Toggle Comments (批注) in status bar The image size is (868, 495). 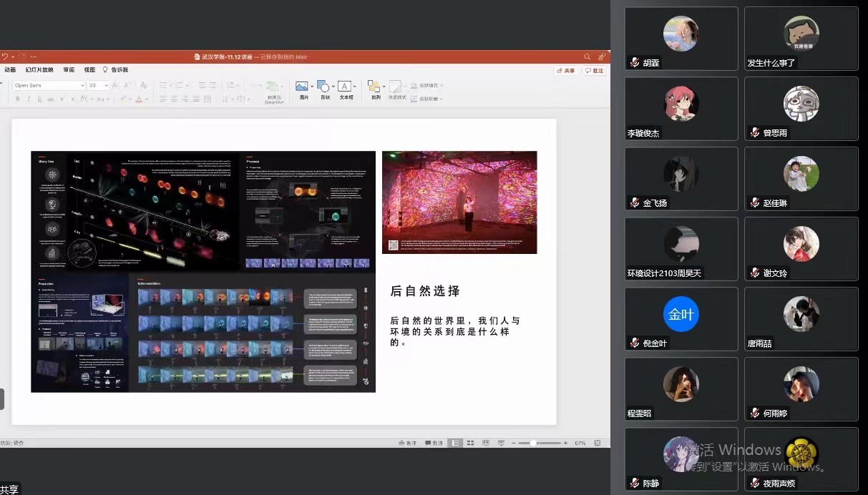(x=434, y=443)
